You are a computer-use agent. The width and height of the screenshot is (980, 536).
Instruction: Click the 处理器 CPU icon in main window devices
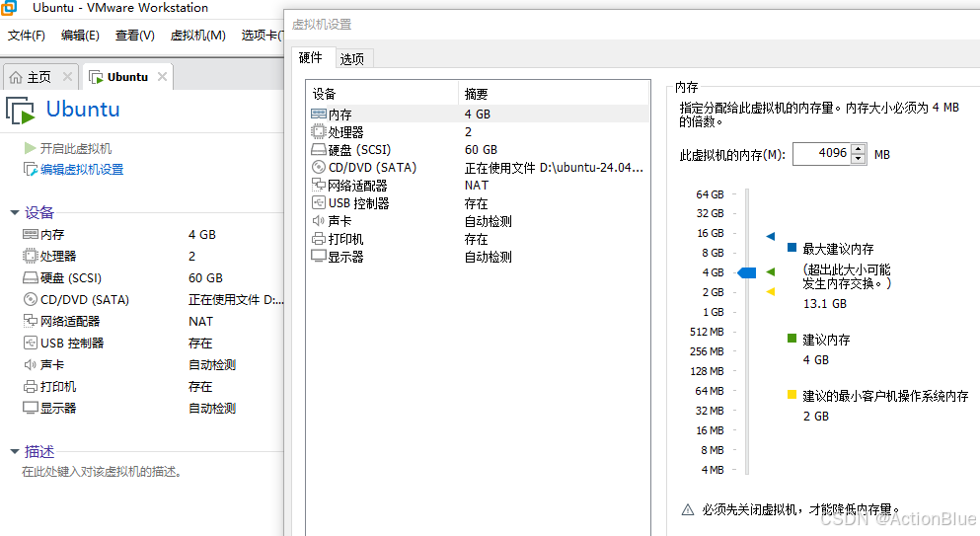[30, 256]
